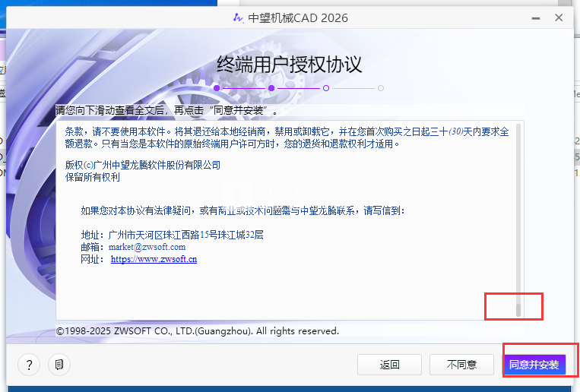
Task: Open the document notes icon beside help
Action: pyautogui.click(x=59, y=365)
